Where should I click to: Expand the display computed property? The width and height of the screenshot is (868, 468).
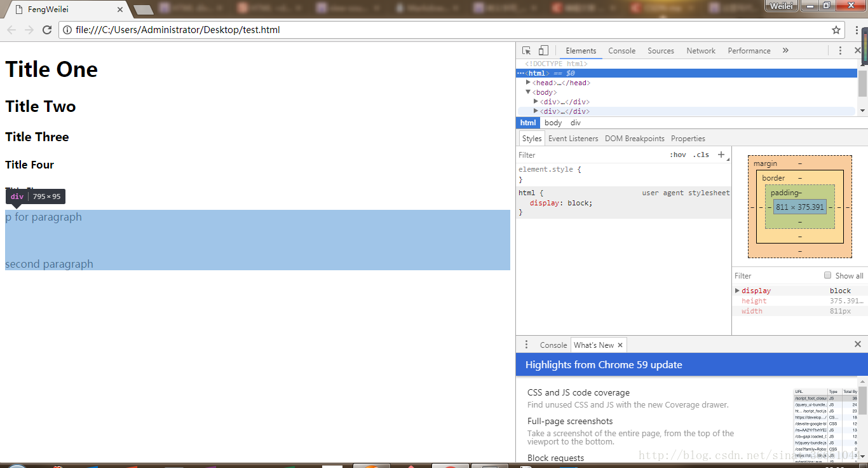point(738,291)
